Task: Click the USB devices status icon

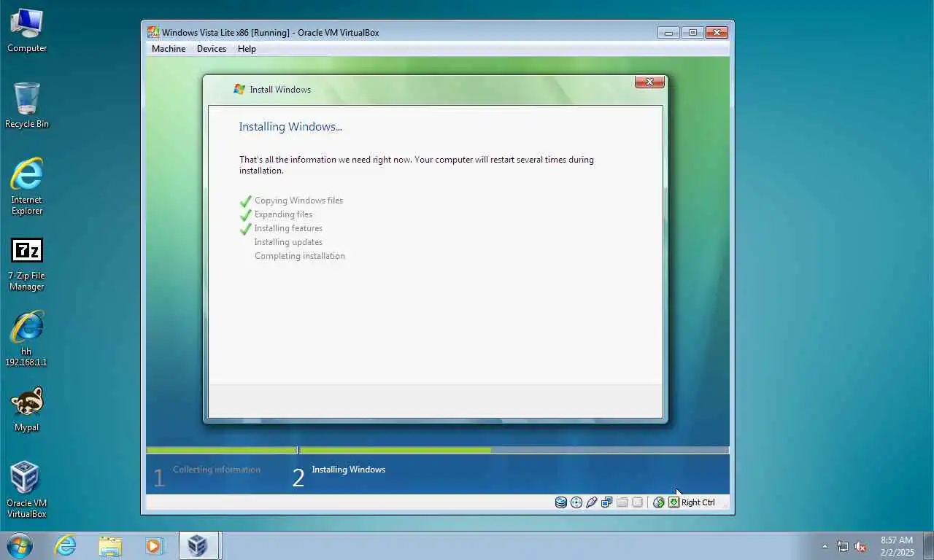Action: (592, 502)
